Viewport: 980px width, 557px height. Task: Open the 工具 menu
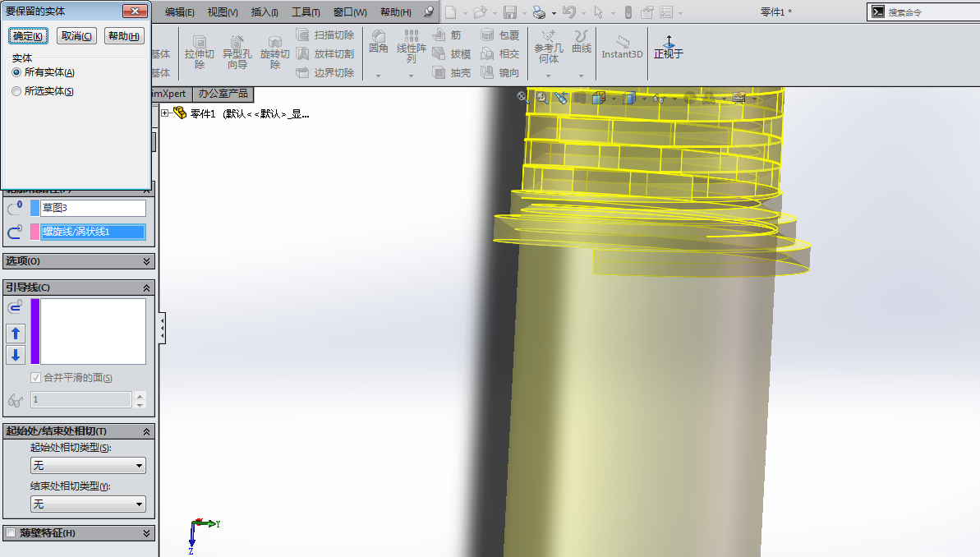coord(306,12)
